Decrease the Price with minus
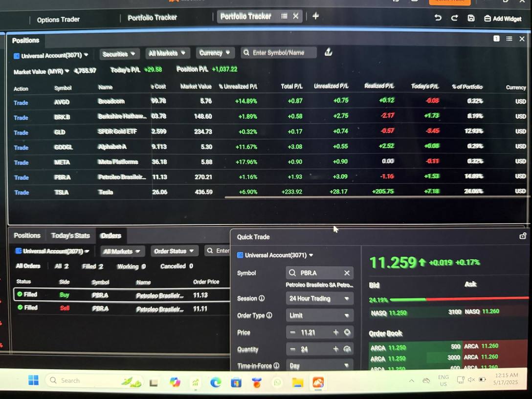 [293, 332]
